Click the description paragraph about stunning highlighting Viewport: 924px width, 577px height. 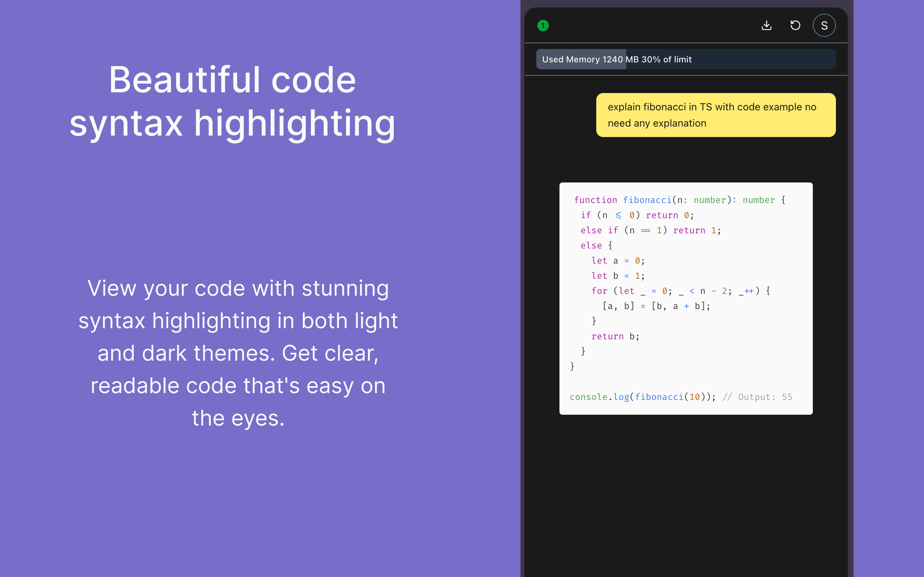[238, 353]
